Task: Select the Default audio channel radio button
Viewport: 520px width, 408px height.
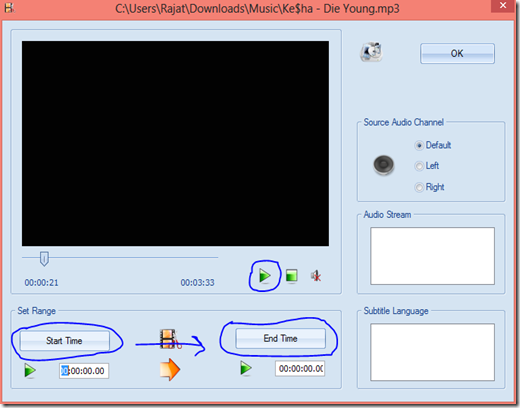Action: point(419,146)
